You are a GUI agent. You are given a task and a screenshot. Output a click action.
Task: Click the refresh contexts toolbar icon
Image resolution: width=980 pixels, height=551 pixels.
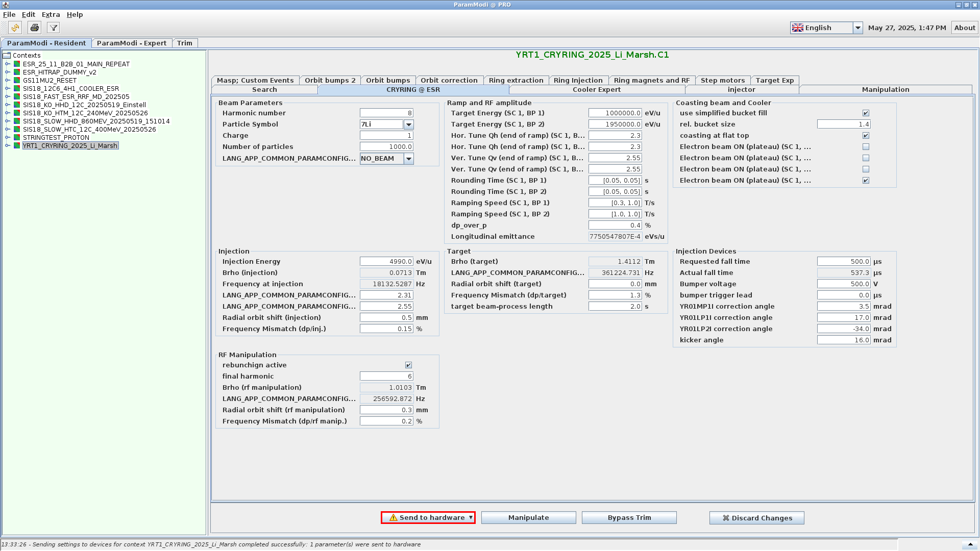tap(15, 28)
